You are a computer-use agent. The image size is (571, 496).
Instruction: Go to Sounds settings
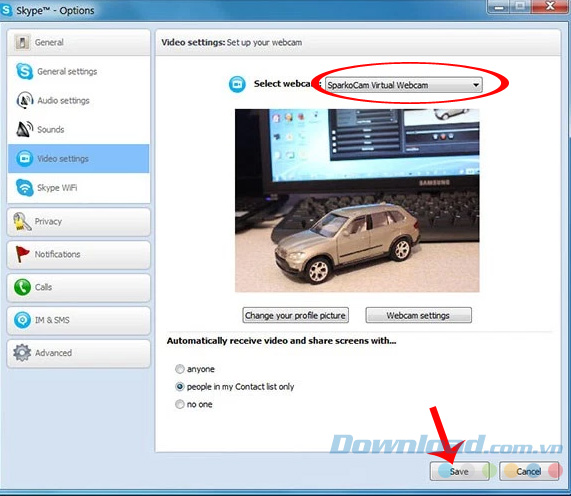78,130
